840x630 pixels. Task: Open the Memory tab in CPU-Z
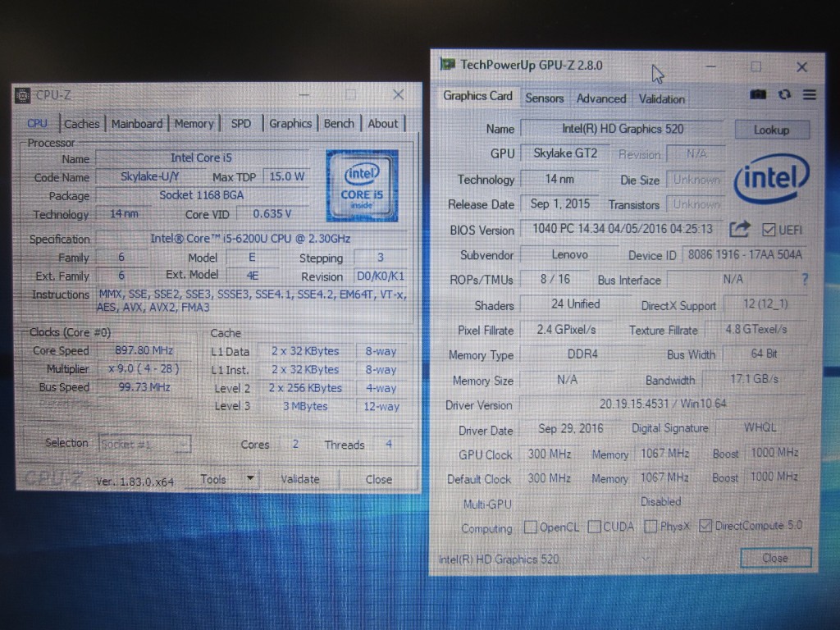pos(194,124)
